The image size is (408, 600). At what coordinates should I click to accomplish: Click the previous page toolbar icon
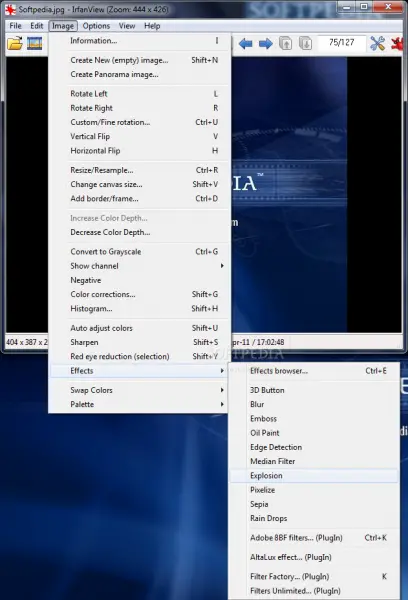point(286,43)
